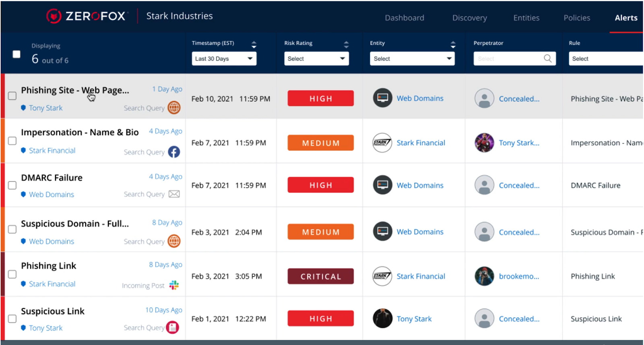Toggle the select-all alerts checkbox

click(x=17, y=54)
